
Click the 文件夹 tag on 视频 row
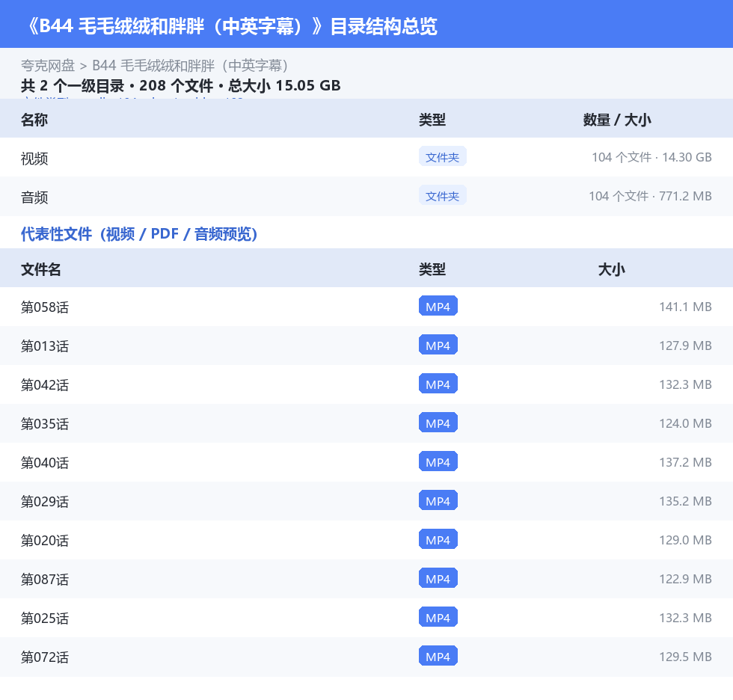click(x=442, y=157)
